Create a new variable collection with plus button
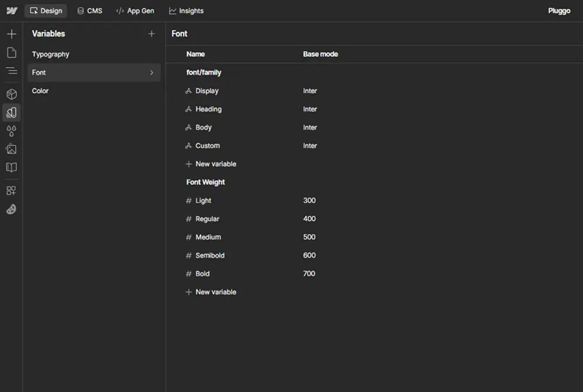 (x=152, y=34)
